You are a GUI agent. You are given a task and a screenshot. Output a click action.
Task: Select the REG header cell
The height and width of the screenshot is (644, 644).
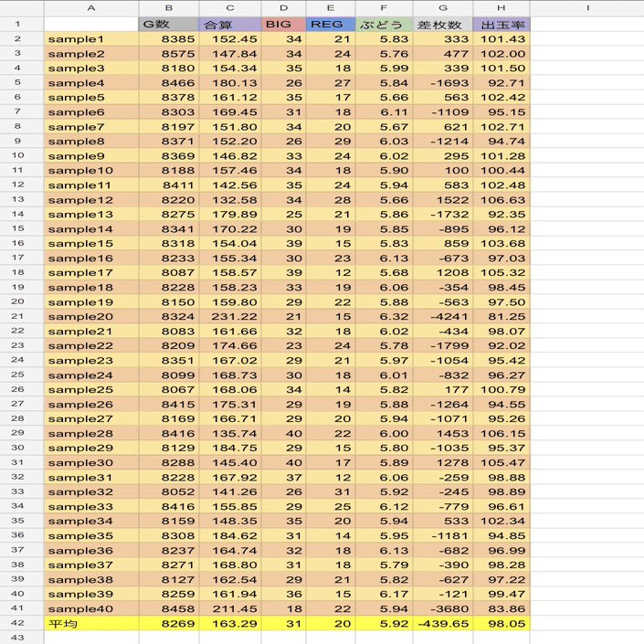point(331,25)
